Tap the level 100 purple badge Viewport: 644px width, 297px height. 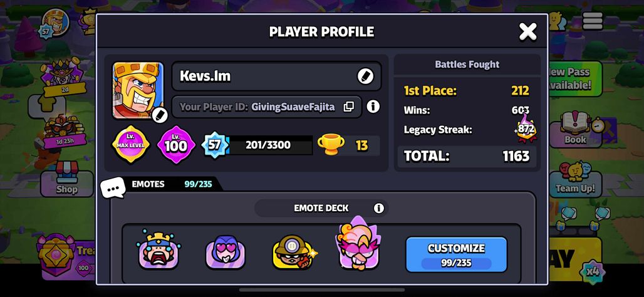pos(176,145)
